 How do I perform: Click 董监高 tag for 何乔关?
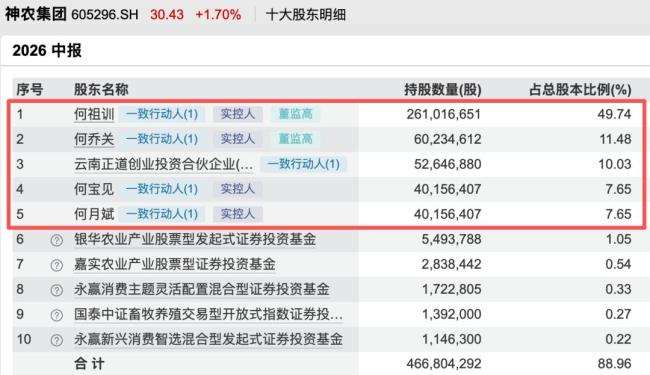click(x=295, y=139)
